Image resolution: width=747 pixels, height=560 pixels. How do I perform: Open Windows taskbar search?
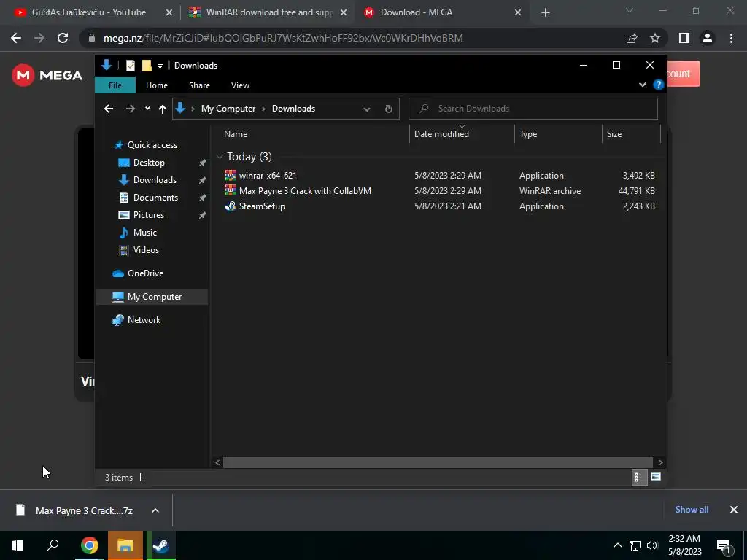53,545
